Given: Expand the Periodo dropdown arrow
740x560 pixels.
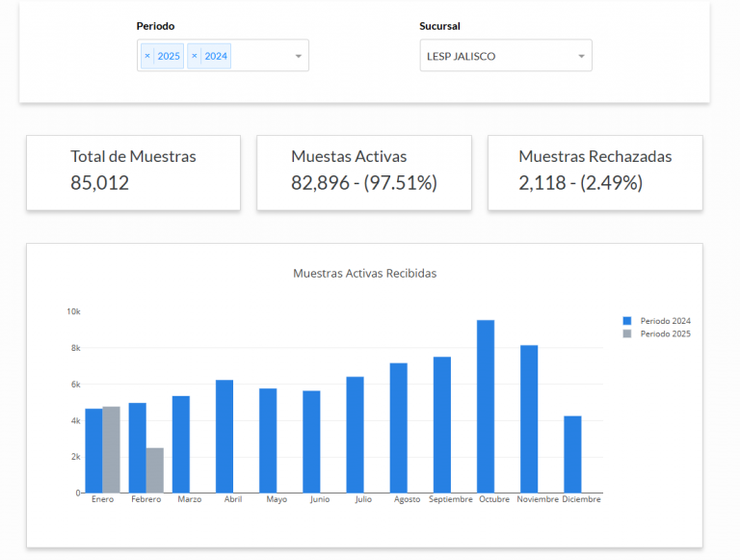Looking at the screenshot, I should [x=299, y=56].
